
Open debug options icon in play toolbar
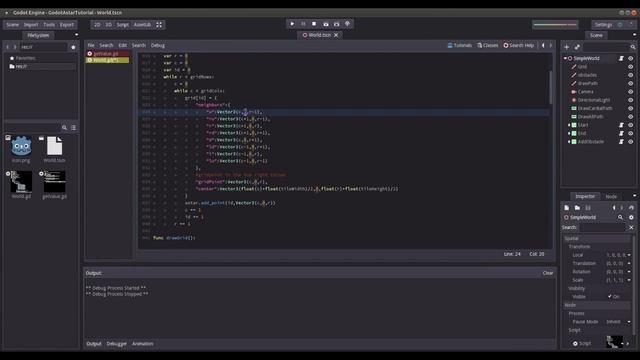(347, 24)
